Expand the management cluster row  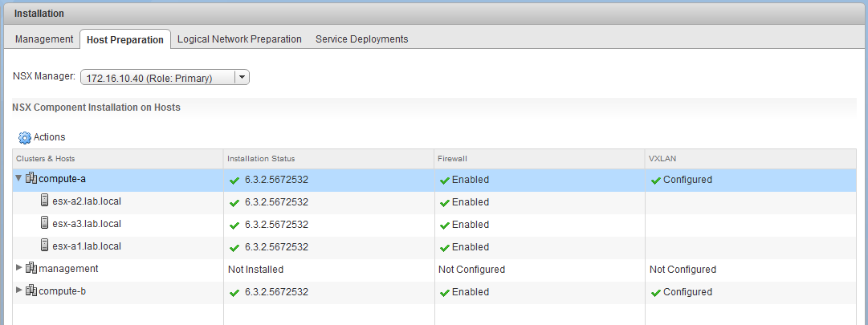pos(19,269)
